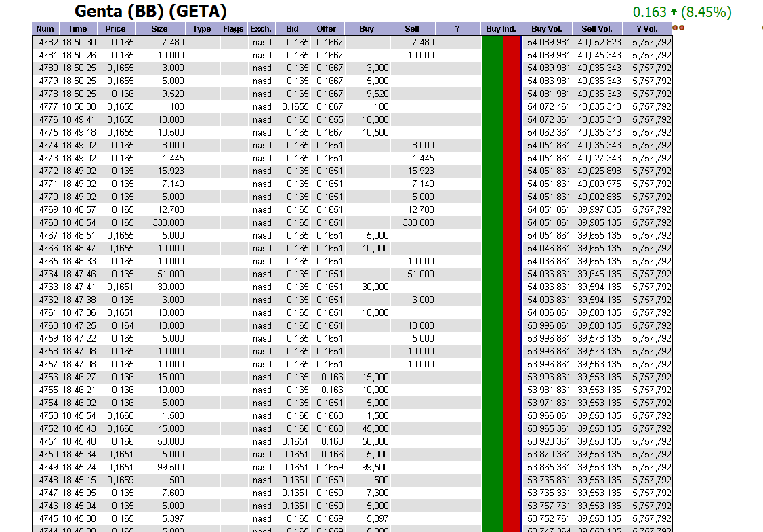The image size is (763, 532).
Task: Click the Type column header
Action: [202, 28]
